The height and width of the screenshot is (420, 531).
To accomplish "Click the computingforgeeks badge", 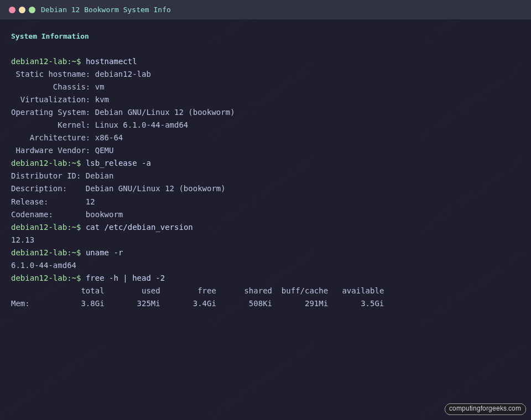I will click(485, 409).
